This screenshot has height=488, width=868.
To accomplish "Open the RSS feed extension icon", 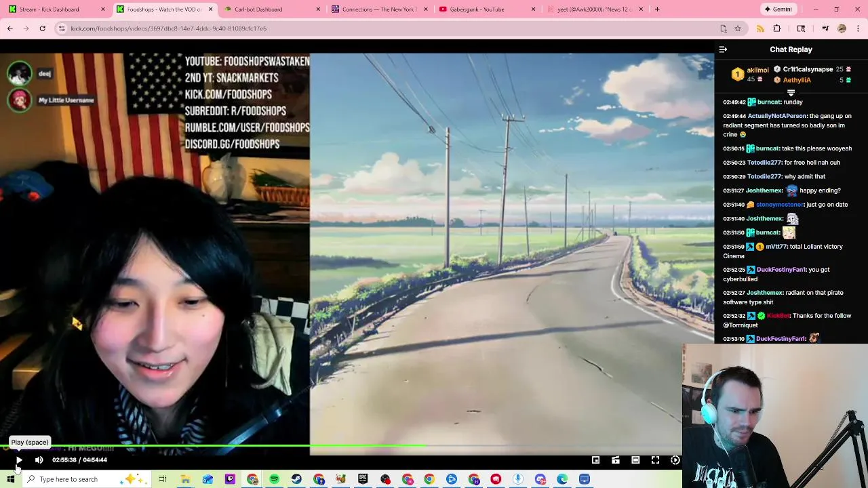I will click(760, 28).
